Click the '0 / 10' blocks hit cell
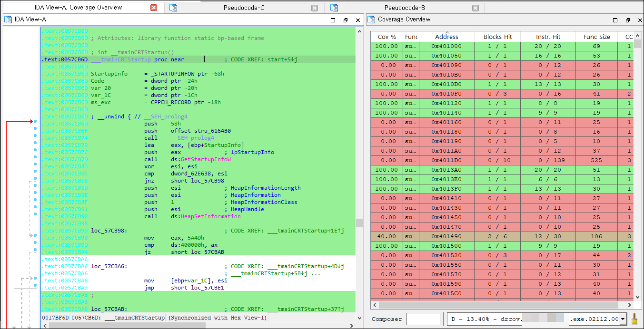Image resolution: width=644 pixels, height=329 pixels. 497,160
